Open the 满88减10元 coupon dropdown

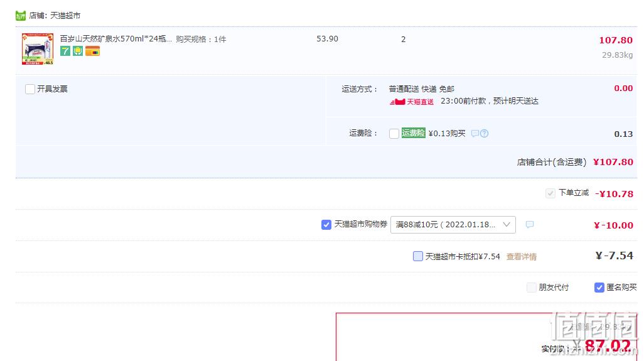point(453,225)
